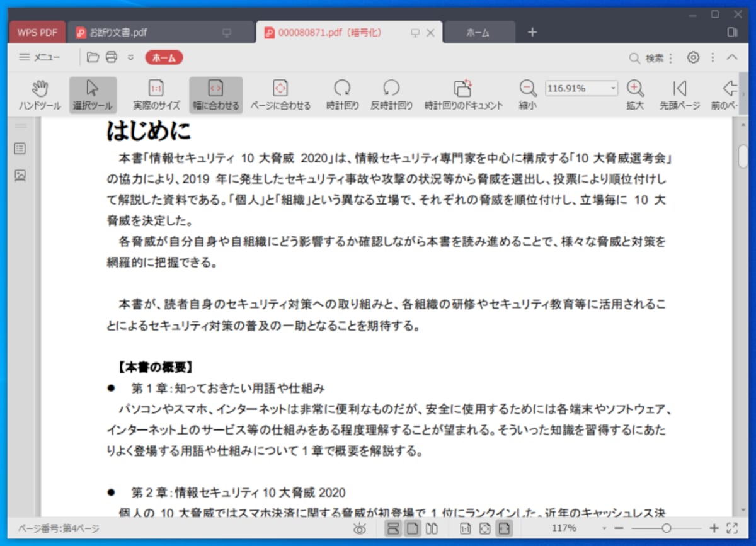Toggle Fit to Width (幅に合わせる)
756x546 pixels.
click(x=215, y=95)
